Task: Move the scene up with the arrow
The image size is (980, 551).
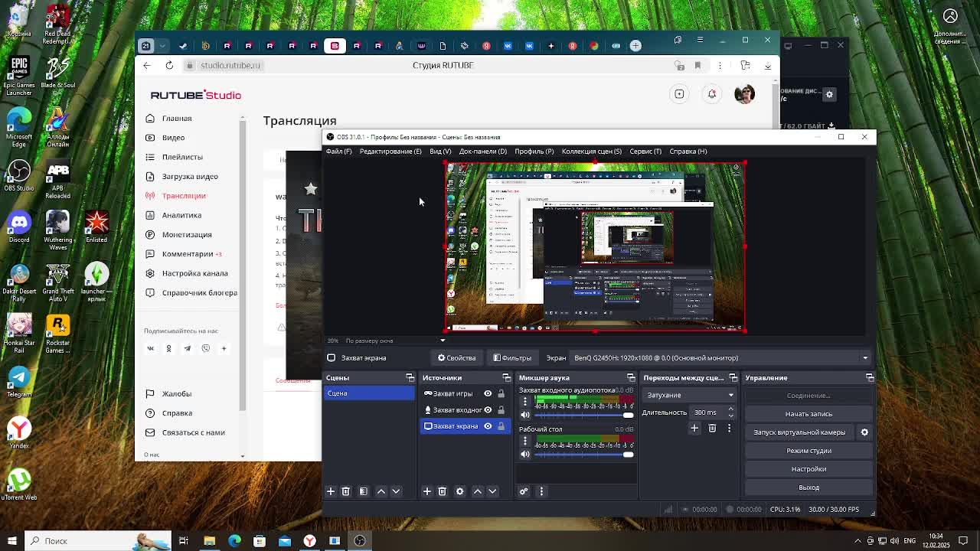Action: (x=381, y=491)
